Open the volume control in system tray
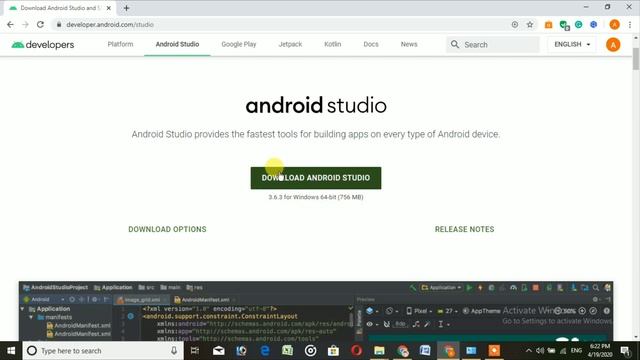The height and width of the screenshot is (360, 640). 540,351
